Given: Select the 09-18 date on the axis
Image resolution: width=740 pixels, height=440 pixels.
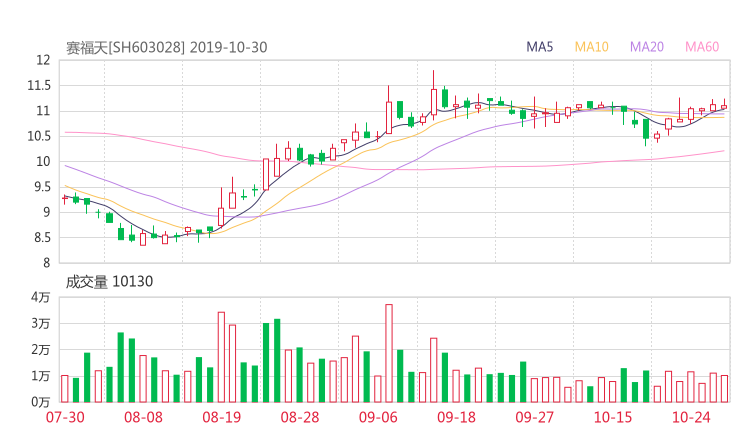Looking at the screenshot, I should pos(456,417).
